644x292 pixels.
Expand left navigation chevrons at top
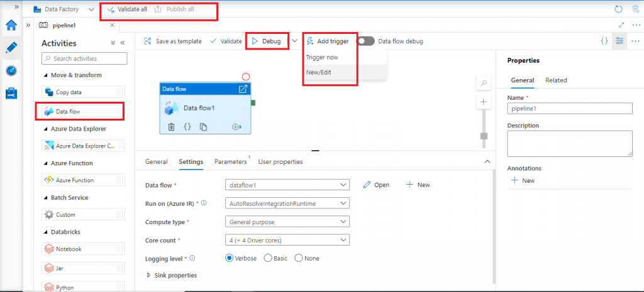tap(17, 7)
